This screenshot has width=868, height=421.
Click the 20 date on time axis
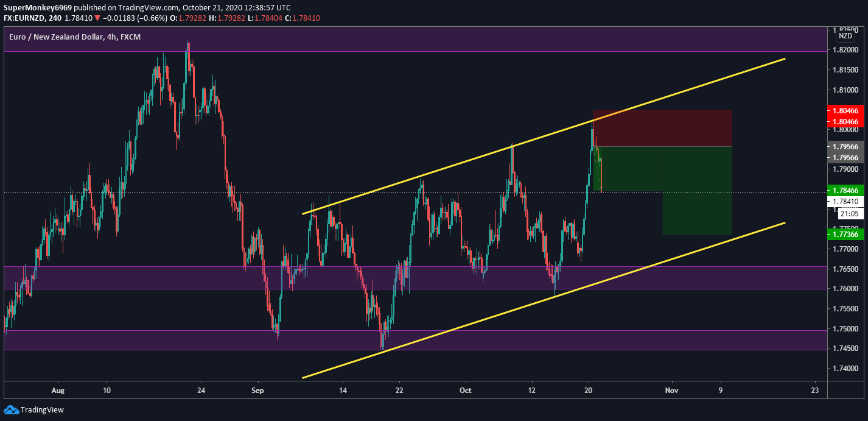tap(589, 390)
